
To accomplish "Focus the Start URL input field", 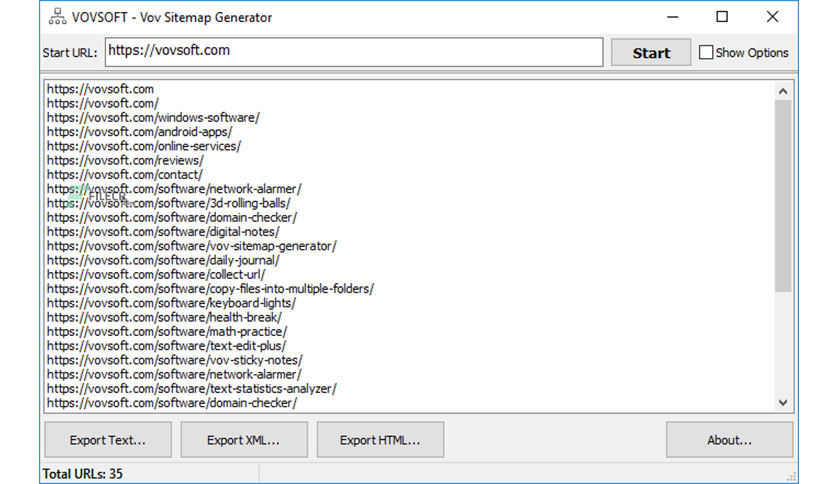I will click(x=354, y=52).
